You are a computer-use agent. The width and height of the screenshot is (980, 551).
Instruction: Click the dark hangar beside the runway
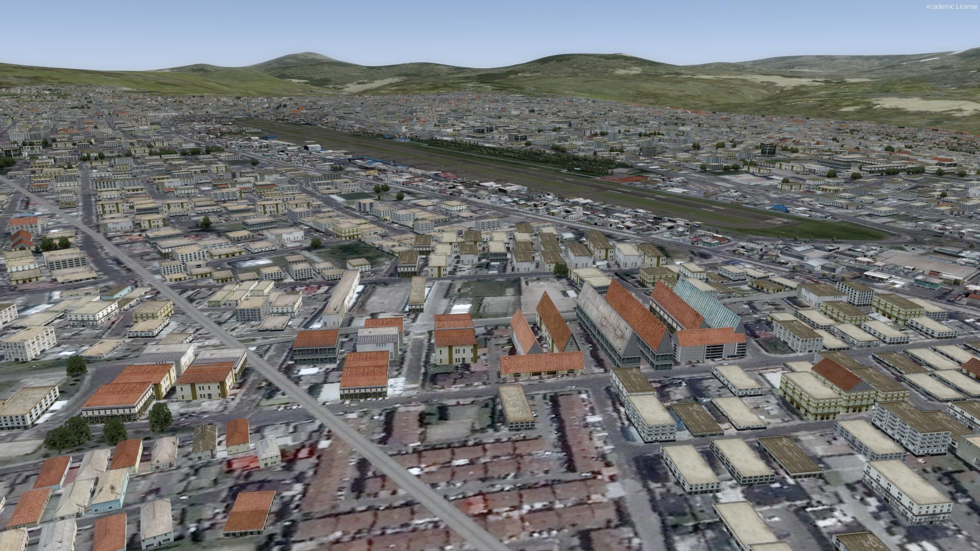pos(312,147)
